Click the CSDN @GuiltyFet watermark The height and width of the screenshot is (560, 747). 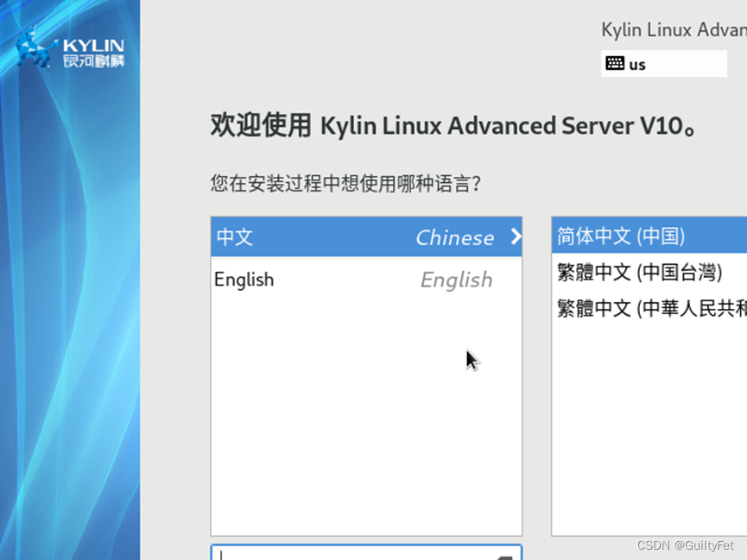[x=687, y=544]
